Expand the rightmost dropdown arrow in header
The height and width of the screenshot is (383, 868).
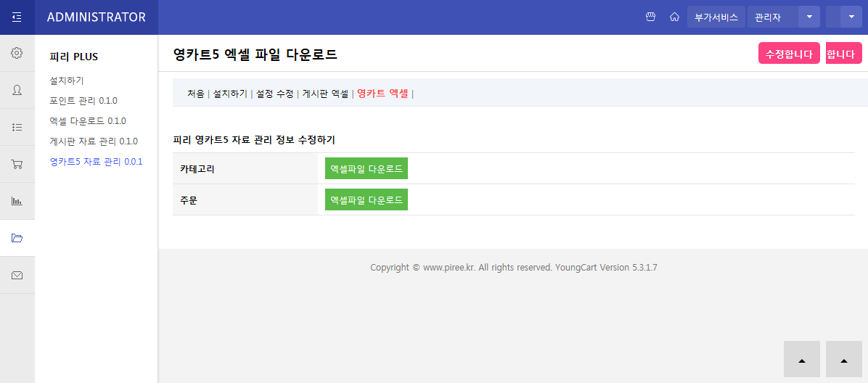pos(851,17)
